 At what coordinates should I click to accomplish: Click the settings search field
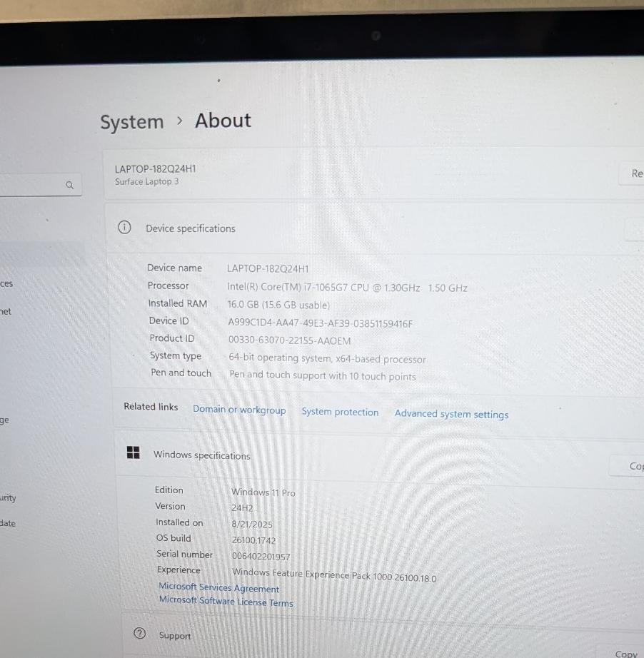click(41, 185)
